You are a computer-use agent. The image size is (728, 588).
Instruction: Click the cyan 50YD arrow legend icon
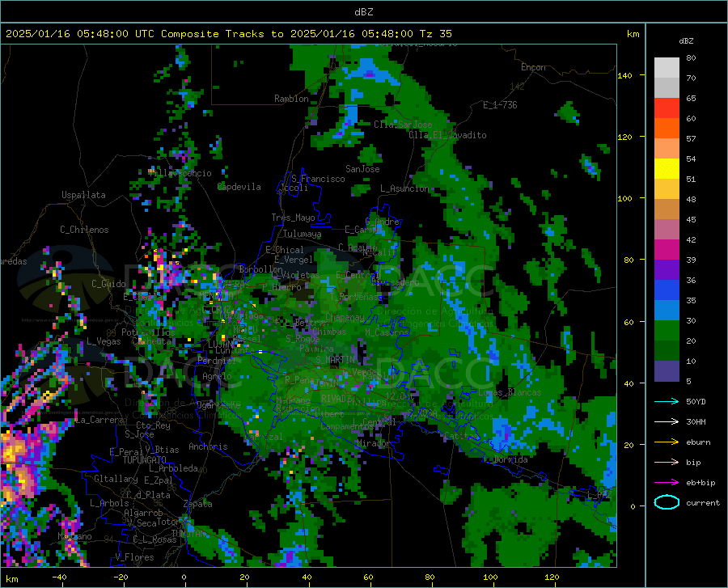click(x=667, y=401)
